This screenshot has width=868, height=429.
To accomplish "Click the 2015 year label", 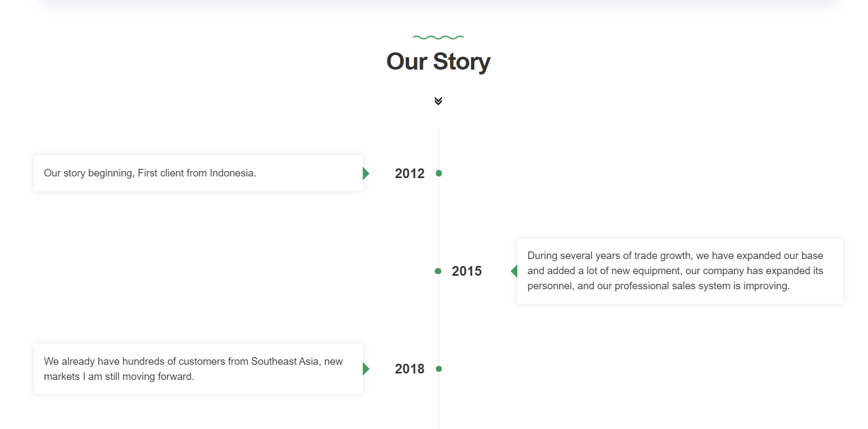I will click(x=467, y=271).
